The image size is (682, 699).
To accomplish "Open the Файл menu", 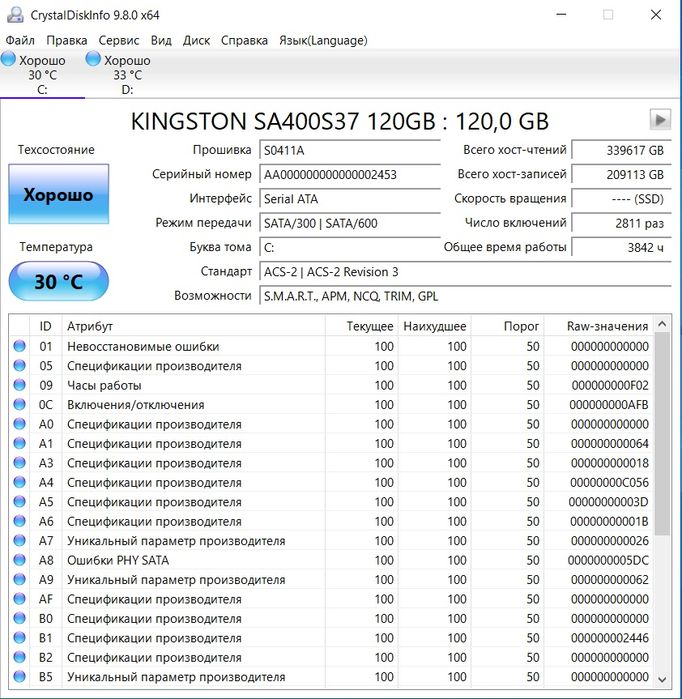I will click(20, 41).
